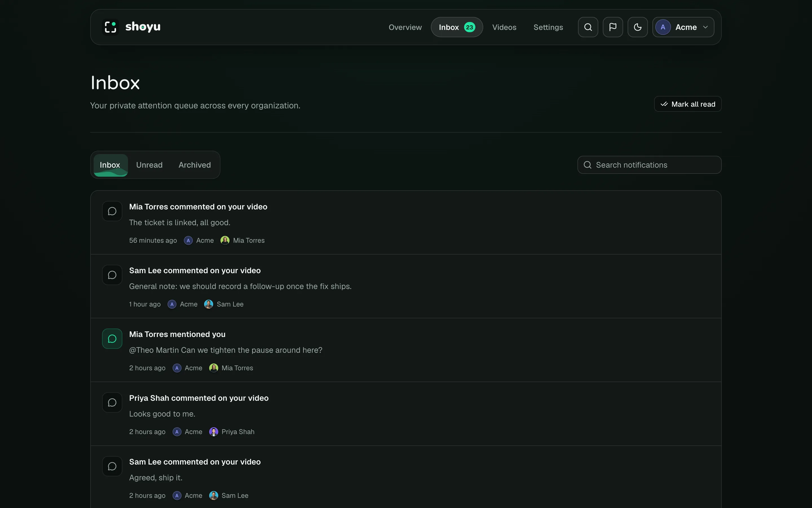Screen dimensions: 812x508
Task: Focus the Search notifications field
Action: point(649,165)
